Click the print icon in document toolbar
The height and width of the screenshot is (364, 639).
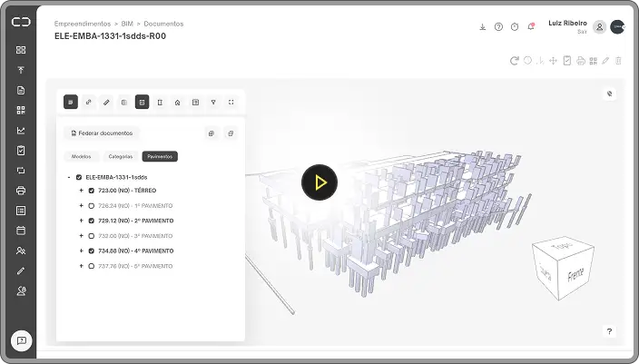[x=580, y=61]
